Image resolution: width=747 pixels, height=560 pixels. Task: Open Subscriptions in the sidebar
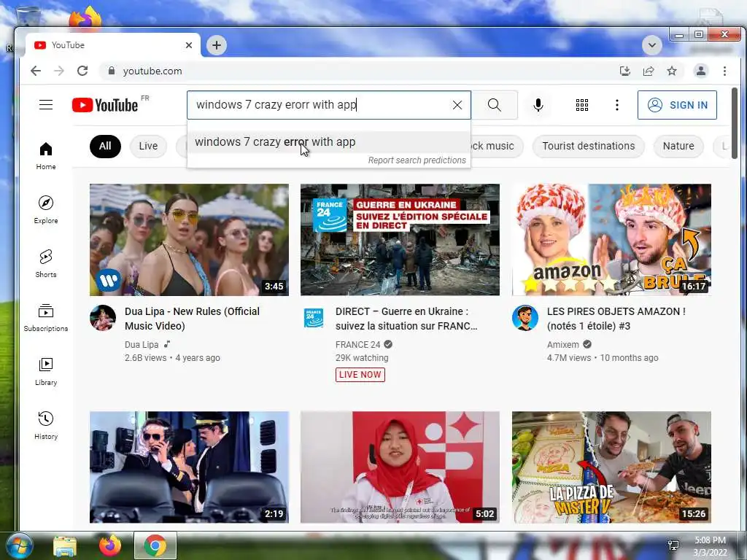[x=46, y=318]
